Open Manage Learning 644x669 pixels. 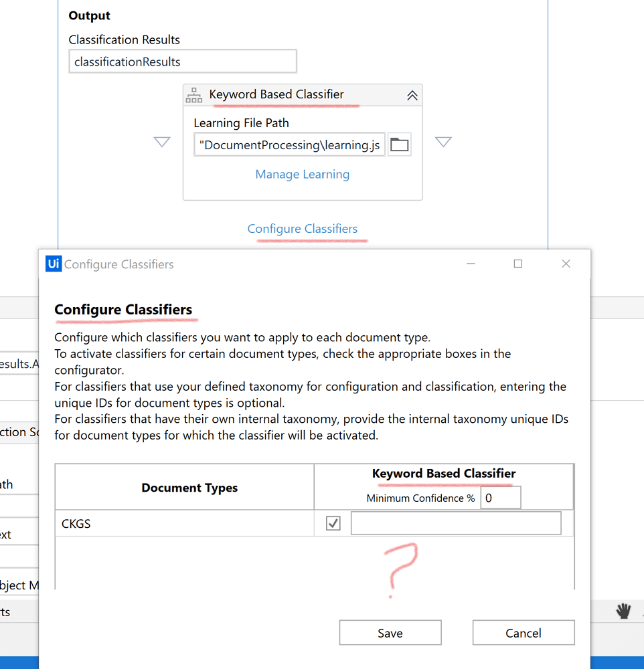302,174
